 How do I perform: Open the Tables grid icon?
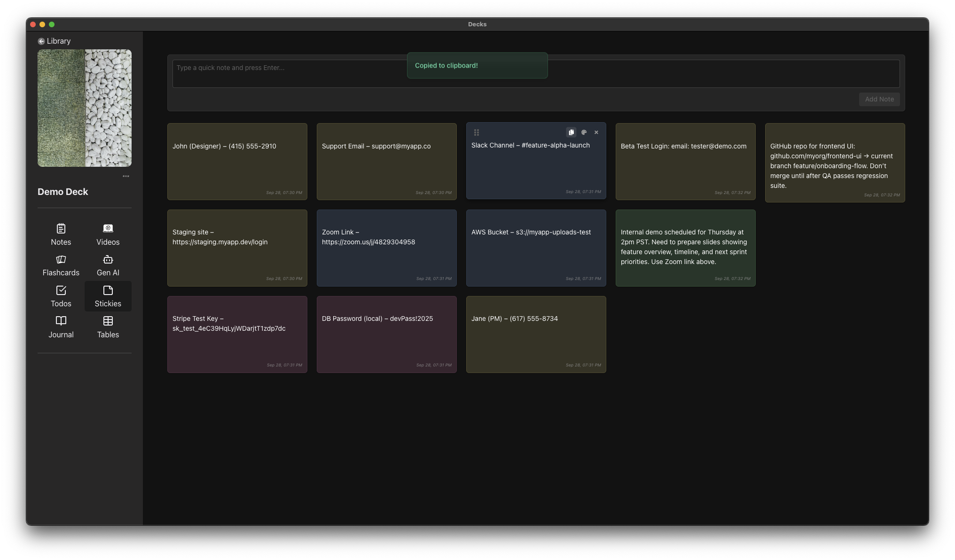tap(108, 321)
